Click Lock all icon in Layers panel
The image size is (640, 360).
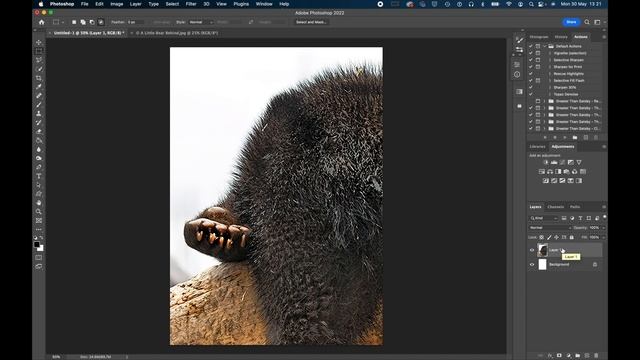pyautogui.click(x=571, y=237)
